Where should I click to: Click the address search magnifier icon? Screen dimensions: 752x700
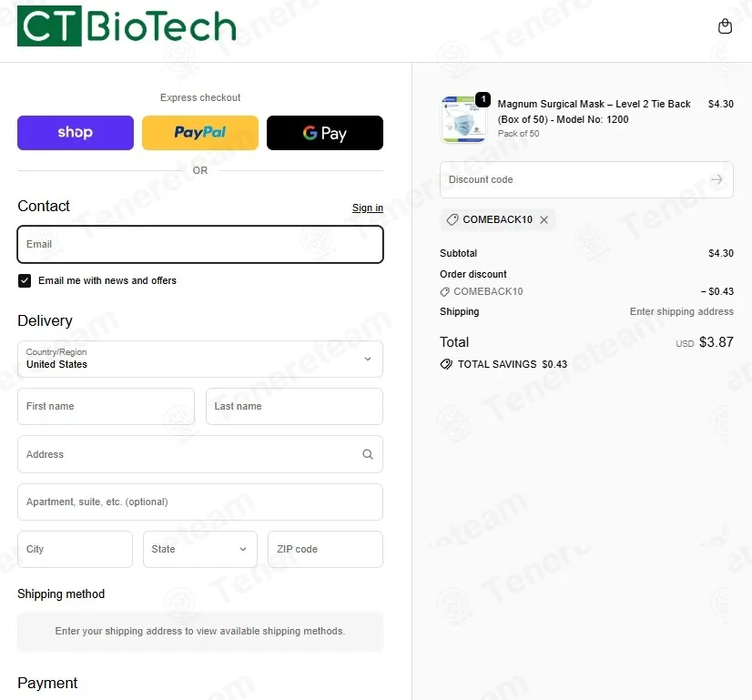pyautogui.click(x=368, y=454)
